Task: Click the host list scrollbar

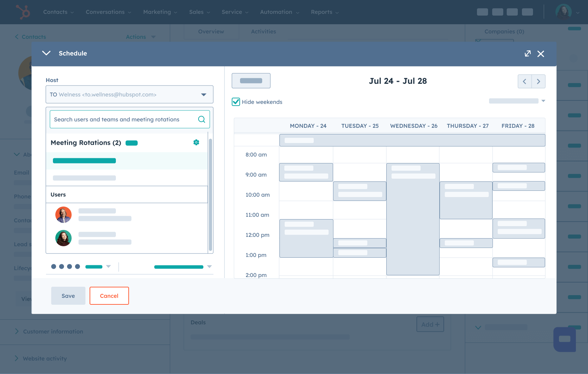Action: [x=210, y=194]
